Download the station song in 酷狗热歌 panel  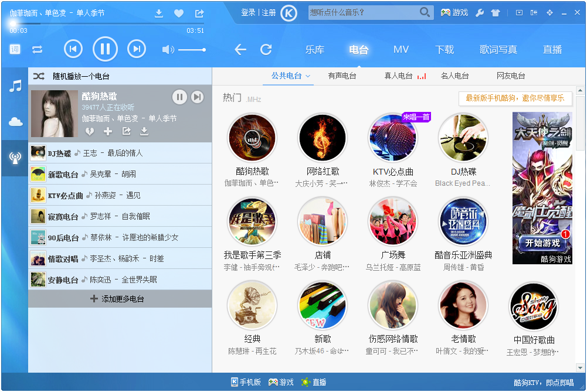click(x=144, y=131)
